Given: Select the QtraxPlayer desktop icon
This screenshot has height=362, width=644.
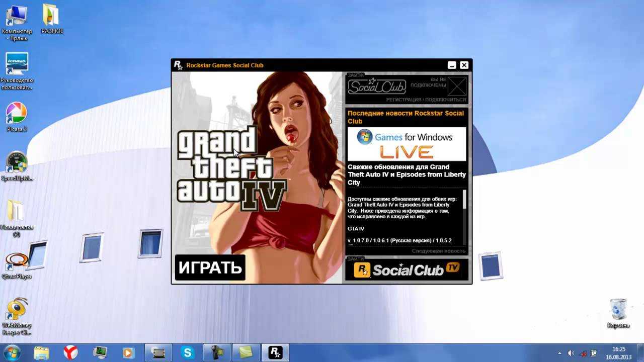Looking at the screenshot, I should coord(17,265).
